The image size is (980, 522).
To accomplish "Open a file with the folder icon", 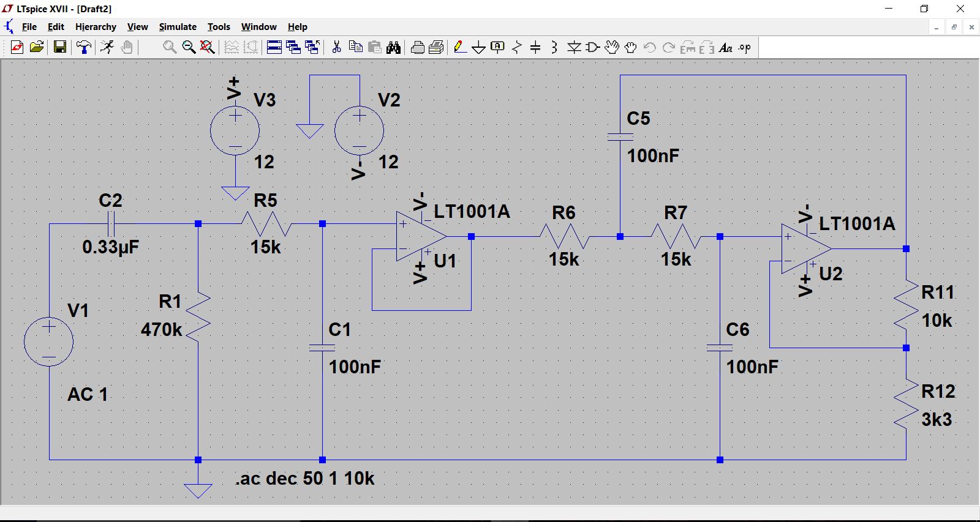I will coord(37,47).
